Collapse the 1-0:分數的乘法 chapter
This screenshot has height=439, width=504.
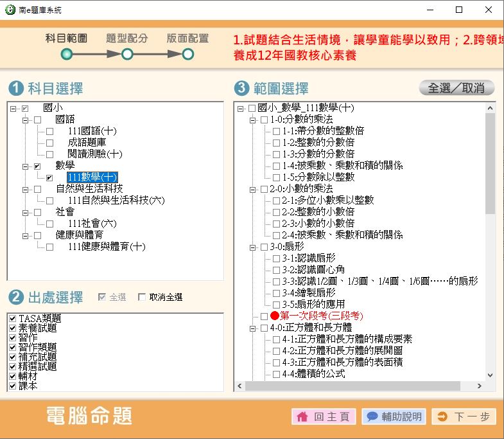(252, 120)
